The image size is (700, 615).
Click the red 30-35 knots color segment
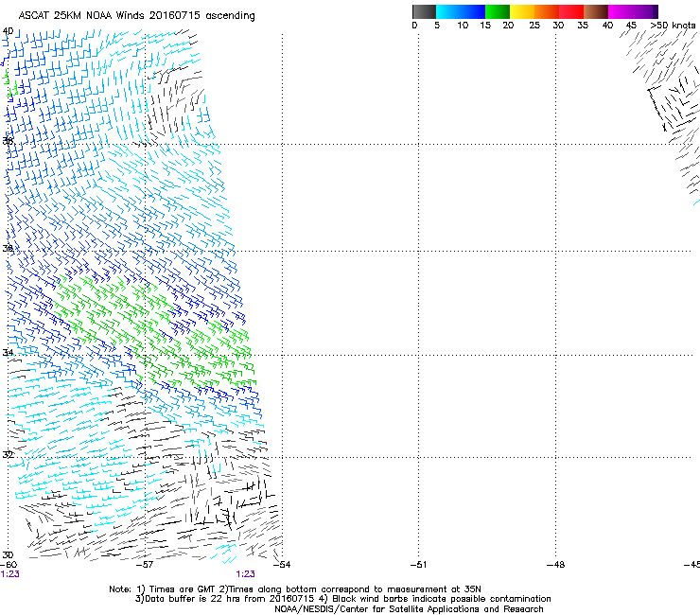tap(571, 11)
